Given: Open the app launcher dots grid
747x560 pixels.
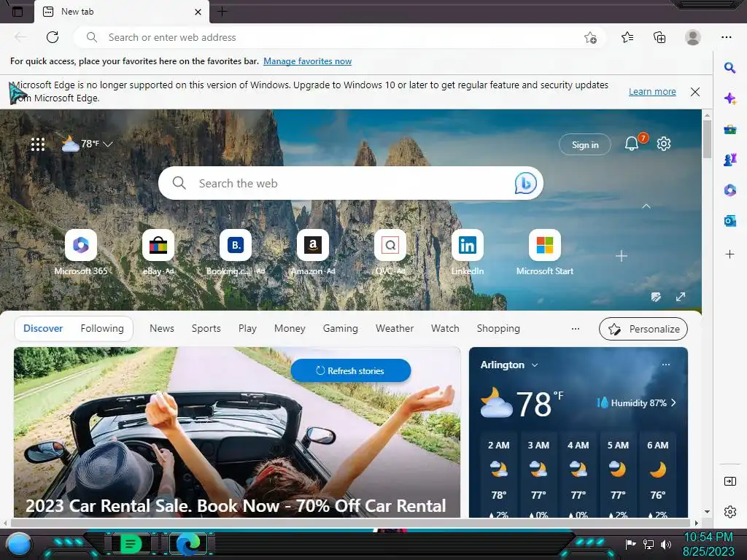Looking at the screenshot, I should (38, 144).
